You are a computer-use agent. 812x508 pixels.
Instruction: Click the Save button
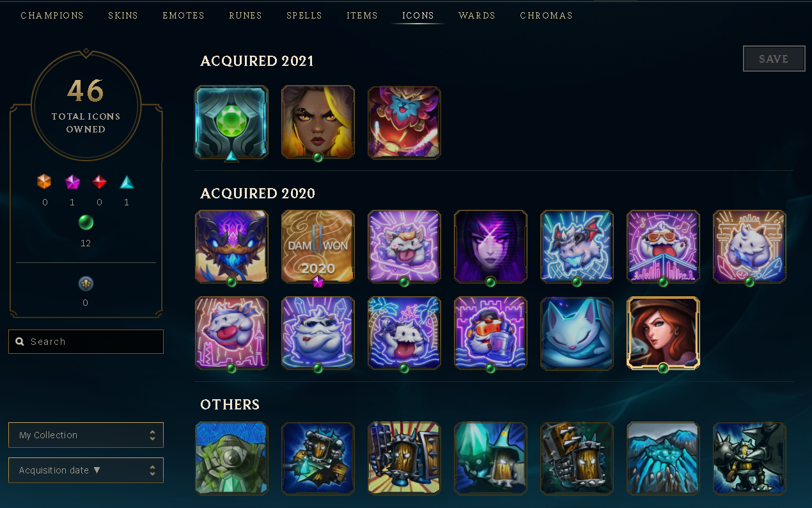click(x=774, y=59)
